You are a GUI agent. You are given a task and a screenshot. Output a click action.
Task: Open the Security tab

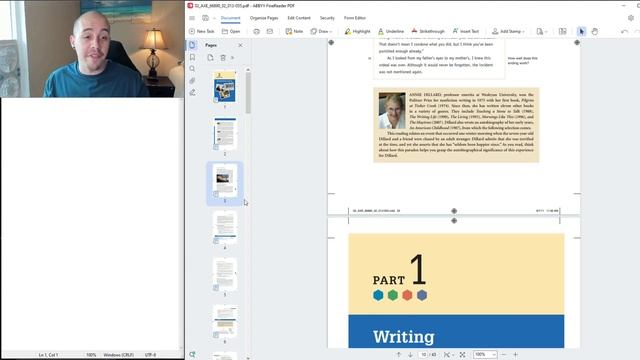point(327,18)
